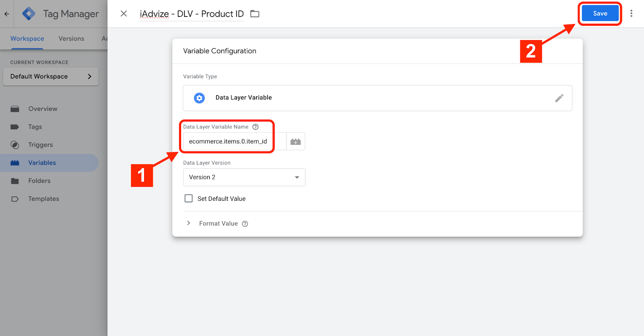This screenshot has width=644, height=336.
Task: Open the Default Workspace selector
Action: 51,76
